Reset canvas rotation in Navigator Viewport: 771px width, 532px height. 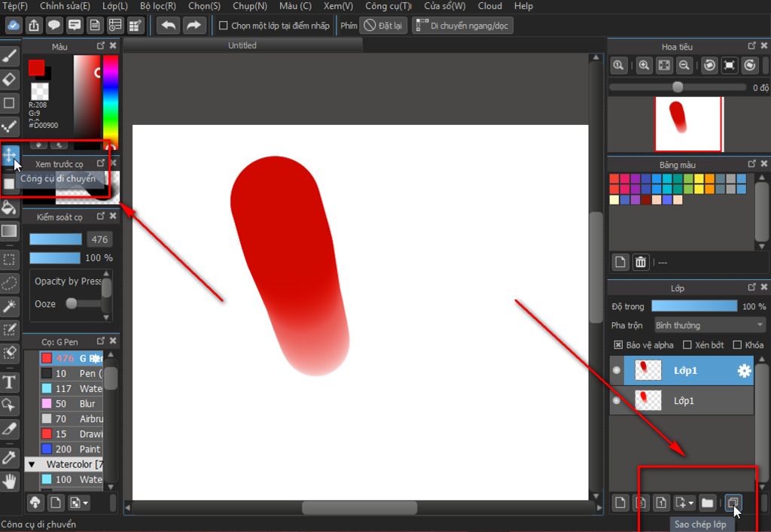[729, 65]
